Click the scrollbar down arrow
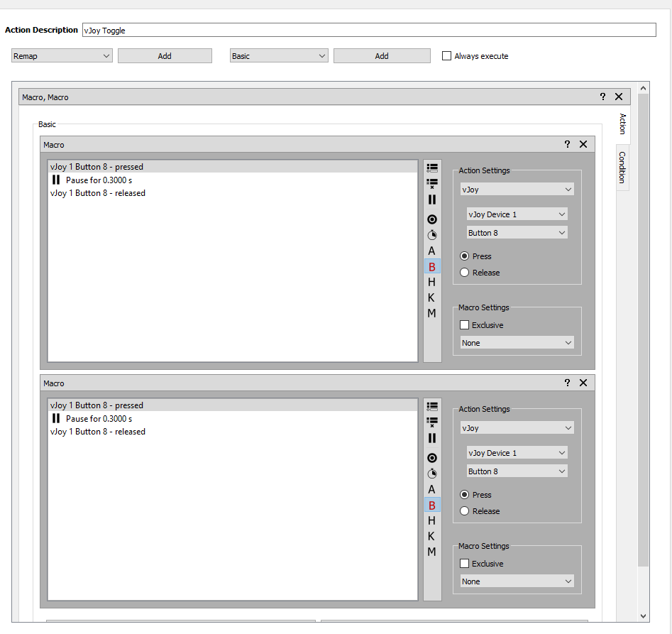The width and height of the screenshot is (672, 634). click(643, 616)
